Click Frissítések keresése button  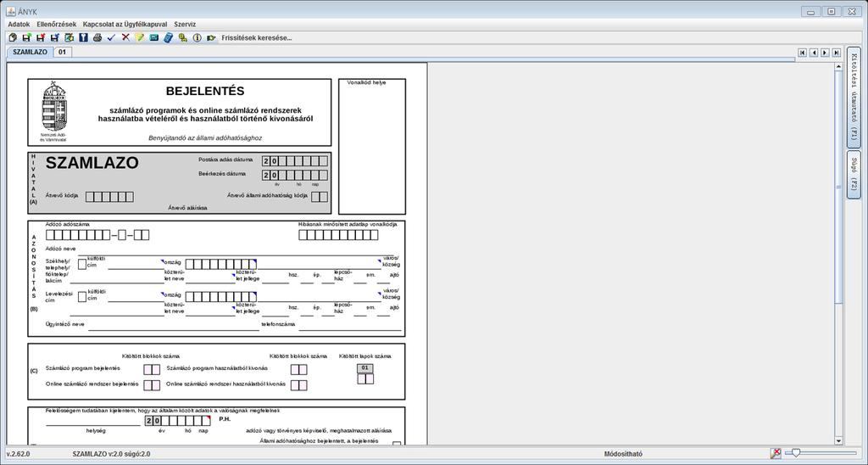tap(257, 37)
